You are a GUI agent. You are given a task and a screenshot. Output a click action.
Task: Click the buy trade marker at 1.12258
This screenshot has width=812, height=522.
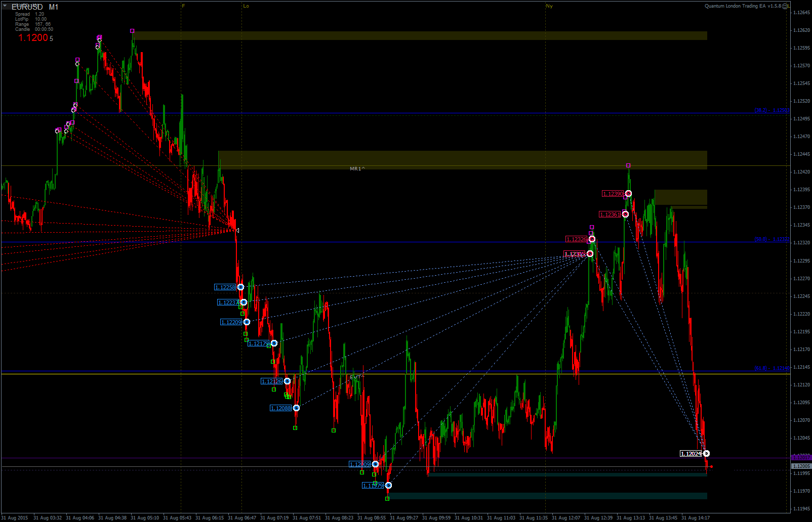[x=240, y=287]
